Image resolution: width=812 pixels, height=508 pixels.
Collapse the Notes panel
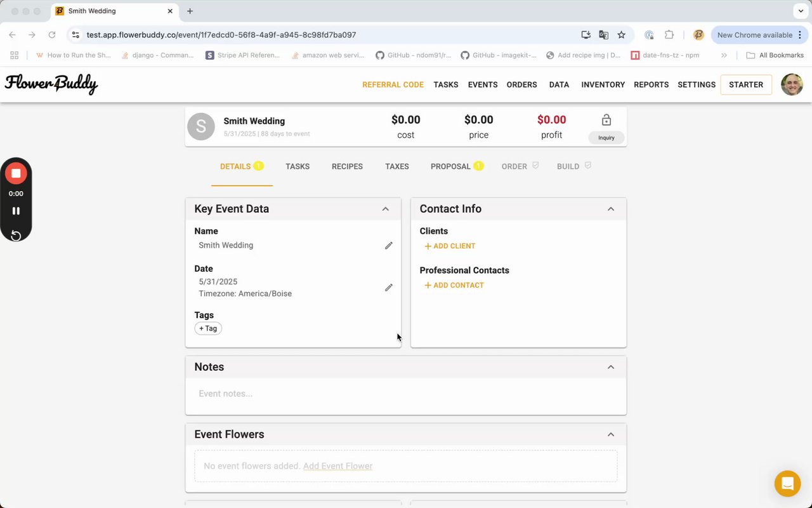tap(611, 367)
